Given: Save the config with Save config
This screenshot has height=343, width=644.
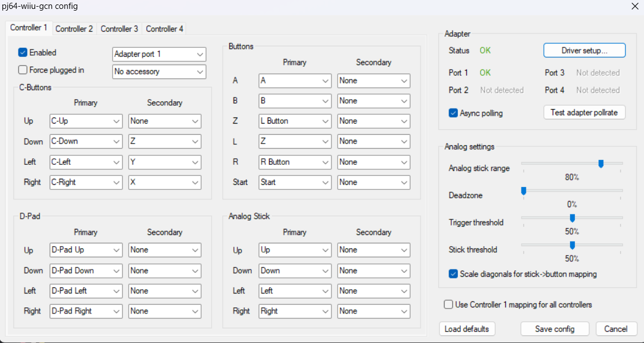Looking at the screenshot, I should (555, 329).
